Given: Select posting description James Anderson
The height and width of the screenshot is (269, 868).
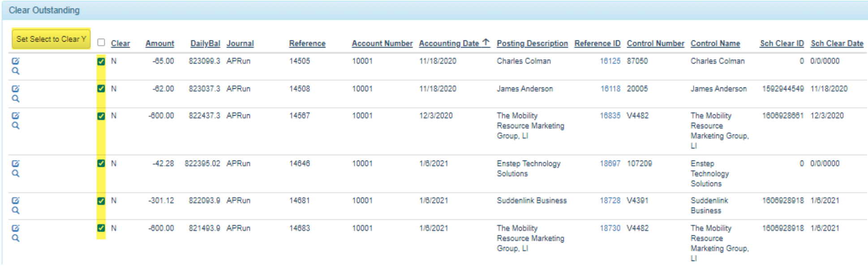Looking at the screenshot, I should [525, 89].
